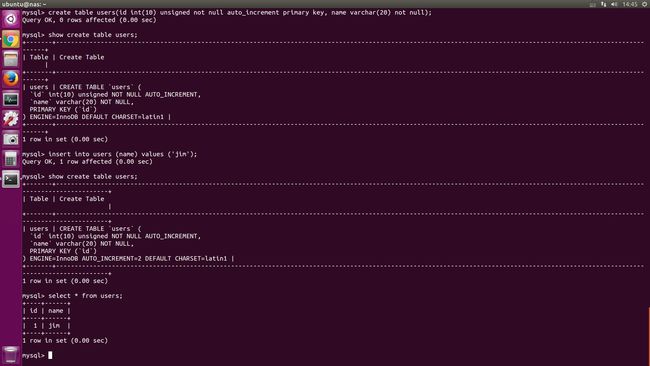Open the Ubuntu Dash search launcher

click(x=11, y=19)
